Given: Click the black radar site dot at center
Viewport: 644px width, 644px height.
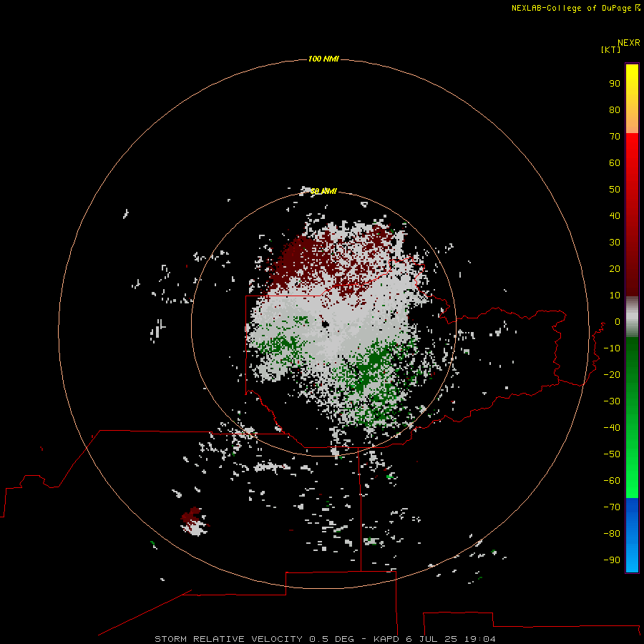Looking at the screenshot, I should [326, 324].
